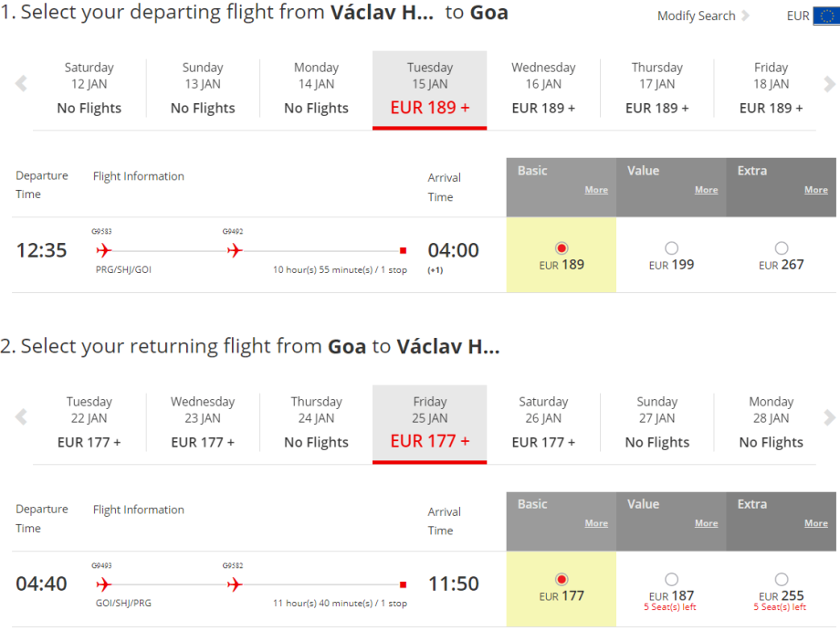Choose departing date Friday 18 JAN
Screen dimensions: 840x631
771,89
